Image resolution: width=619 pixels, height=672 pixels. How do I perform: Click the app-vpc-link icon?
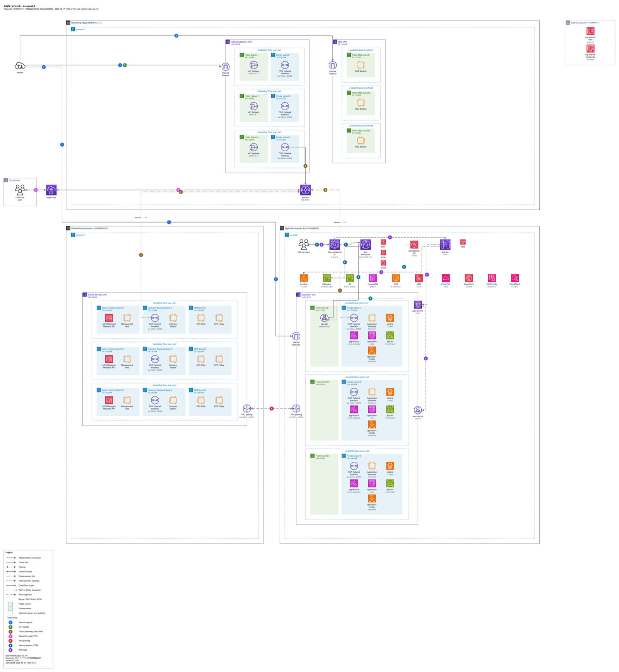point(418,305)
